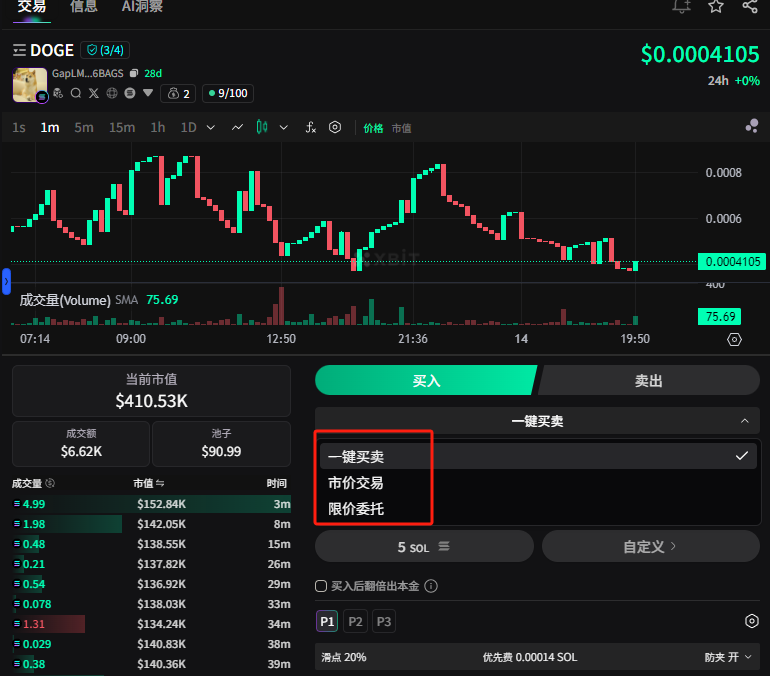Open the X (Twitter) link icon
770x676 pixels.
tap(94, 93)
